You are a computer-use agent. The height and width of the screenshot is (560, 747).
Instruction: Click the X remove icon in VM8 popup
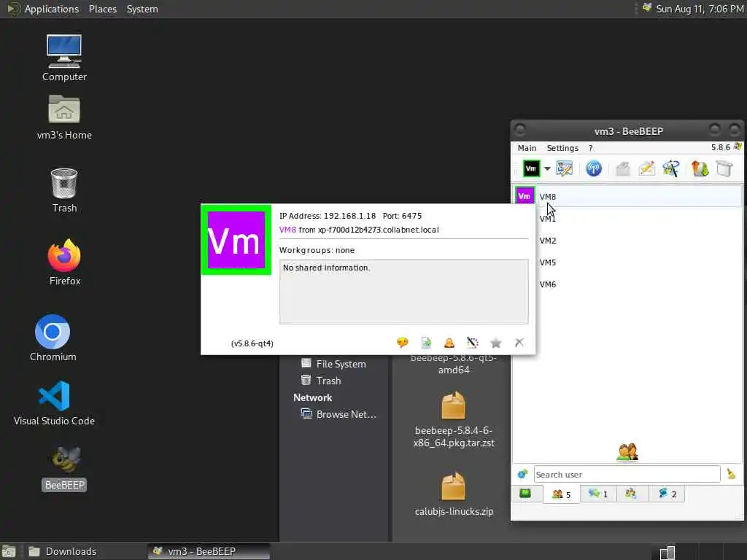[519, 343]
